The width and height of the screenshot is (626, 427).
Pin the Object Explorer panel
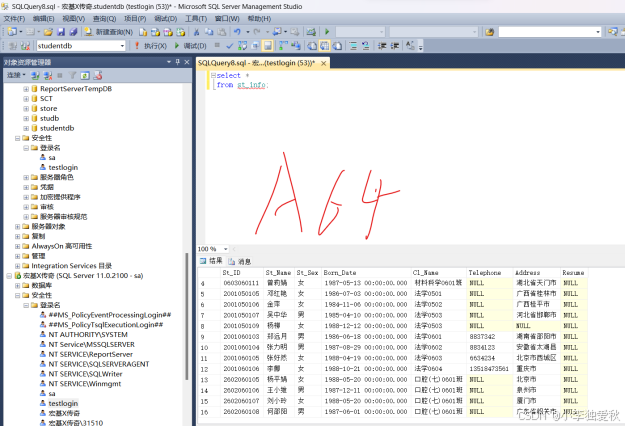tap(178, 62)
